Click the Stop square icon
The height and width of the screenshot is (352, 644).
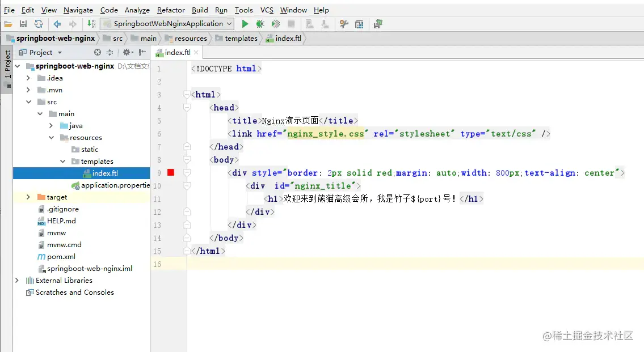[x=291, y=24]
